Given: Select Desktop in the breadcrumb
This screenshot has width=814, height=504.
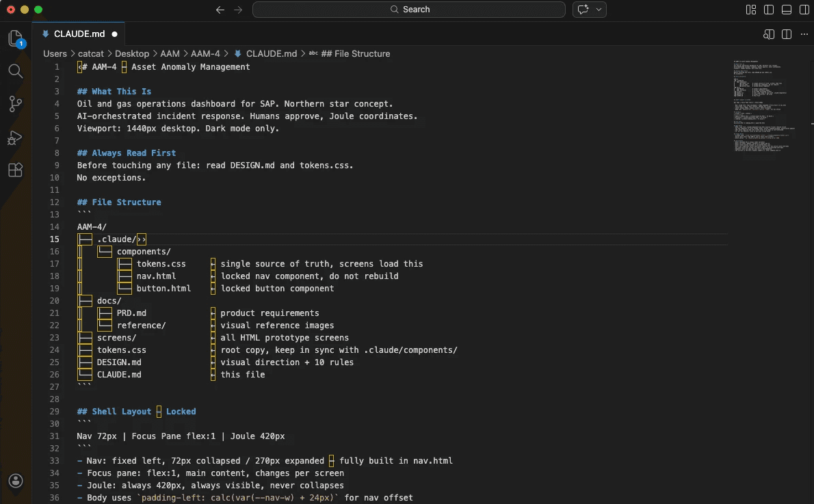Looking at the screenshot, I should (x=132, y=53).
